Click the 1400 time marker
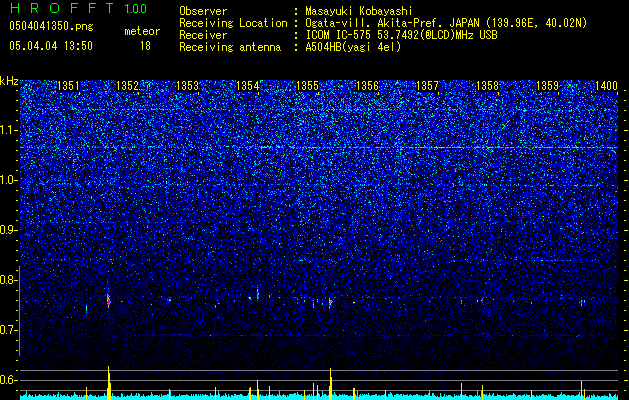Image resolution: width=629 pixels, height=400 pixels. [x=606, y=86]
